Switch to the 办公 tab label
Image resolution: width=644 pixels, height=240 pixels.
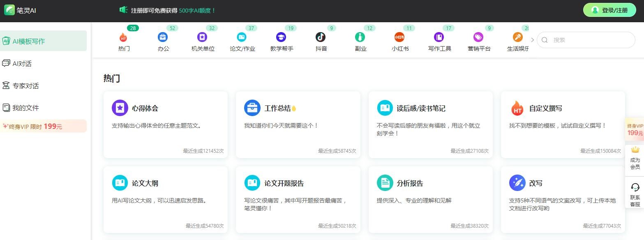163,49
